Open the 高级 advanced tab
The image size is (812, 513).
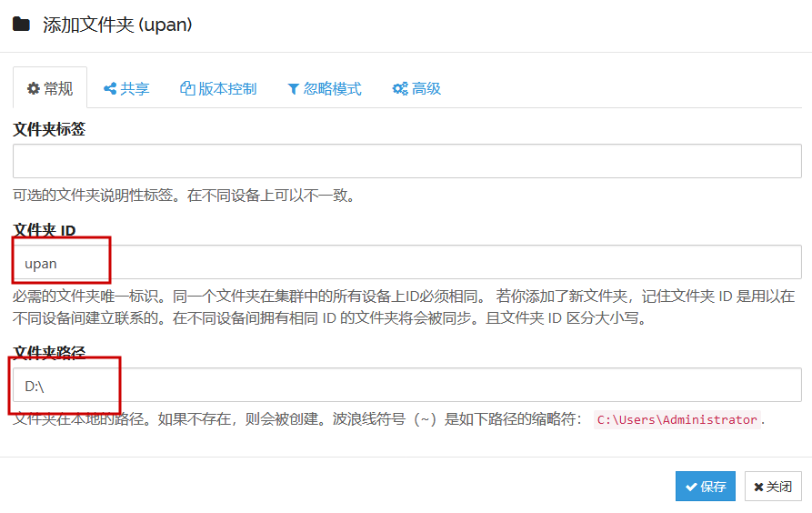[416, 88]
